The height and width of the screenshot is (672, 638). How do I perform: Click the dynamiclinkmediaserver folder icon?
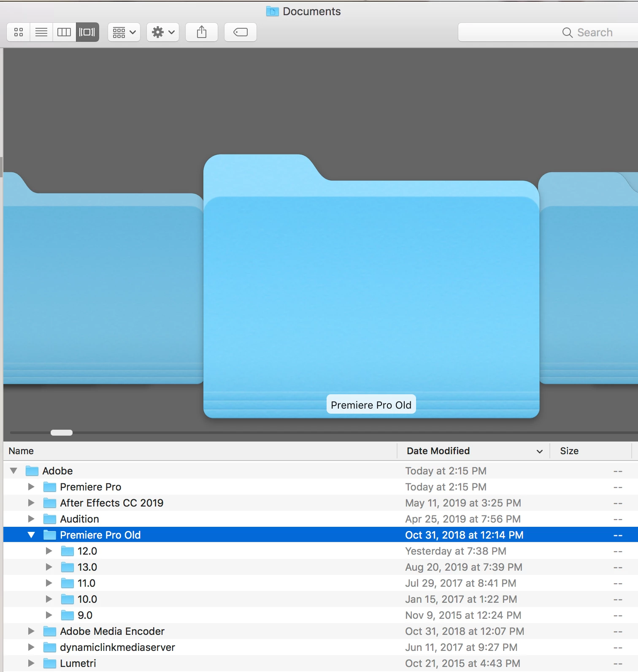[50, 647]
